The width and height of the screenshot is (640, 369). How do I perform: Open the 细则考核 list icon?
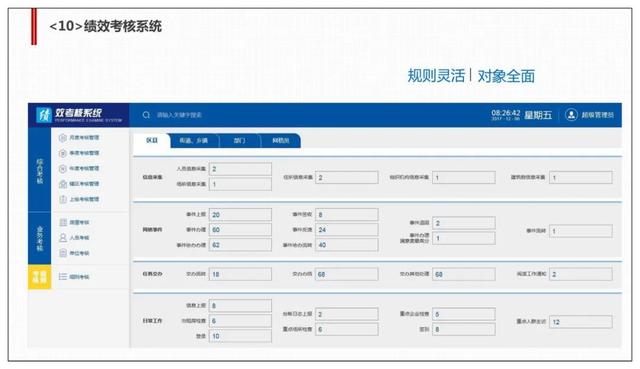(63, 277)
